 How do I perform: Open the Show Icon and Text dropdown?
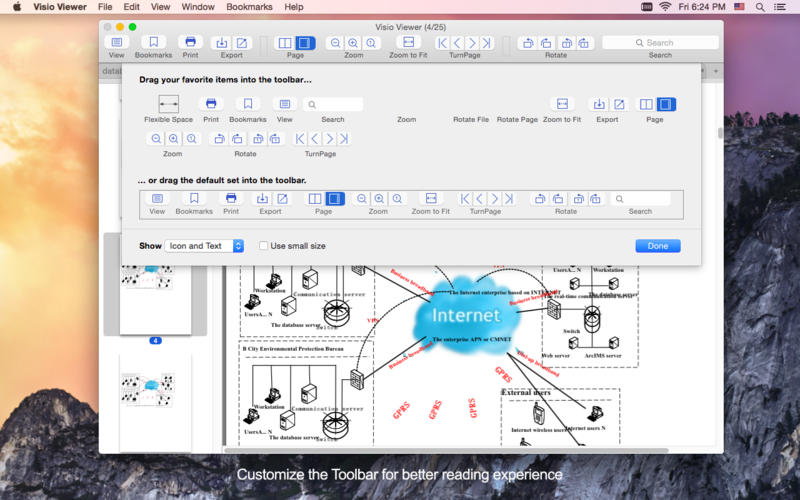click(x=204, y=246)
